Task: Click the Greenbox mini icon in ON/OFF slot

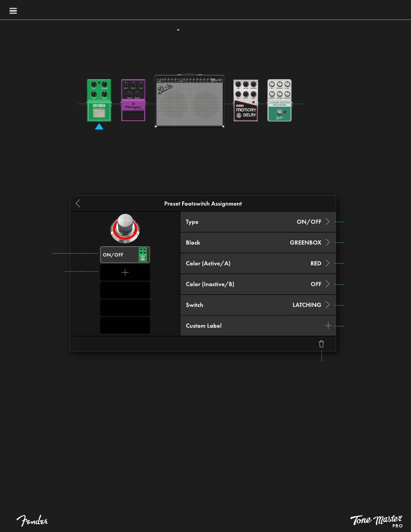Action: pyautogui.click(x=142, y=255)
